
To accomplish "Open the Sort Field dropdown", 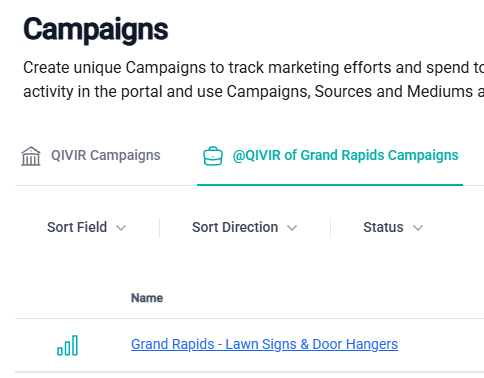I will pos(87,227).
